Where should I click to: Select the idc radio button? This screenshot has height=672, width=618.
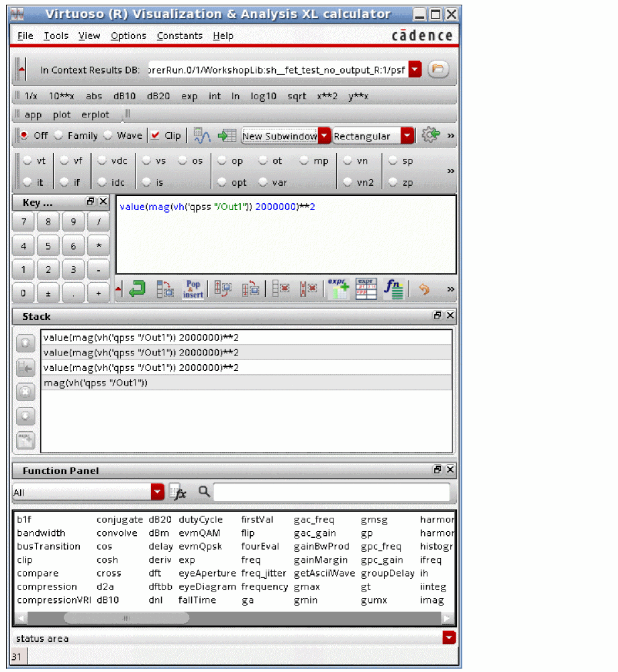pos(102,182)
